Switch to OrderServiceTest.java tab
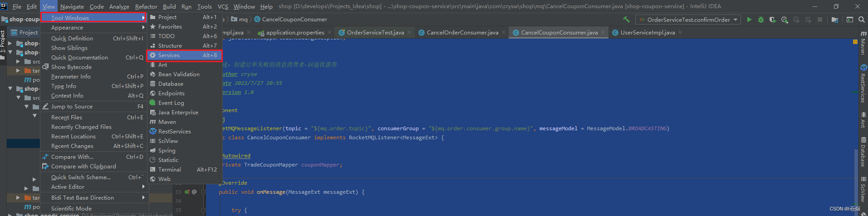This screenshot has width=868, height=216. pos(375,32)
